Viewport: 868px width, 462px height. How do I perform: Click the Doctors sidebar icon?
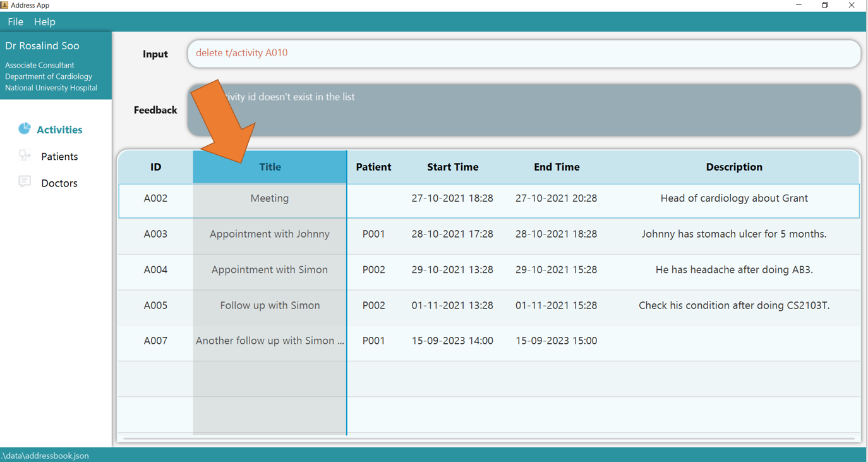pos(24,182)
